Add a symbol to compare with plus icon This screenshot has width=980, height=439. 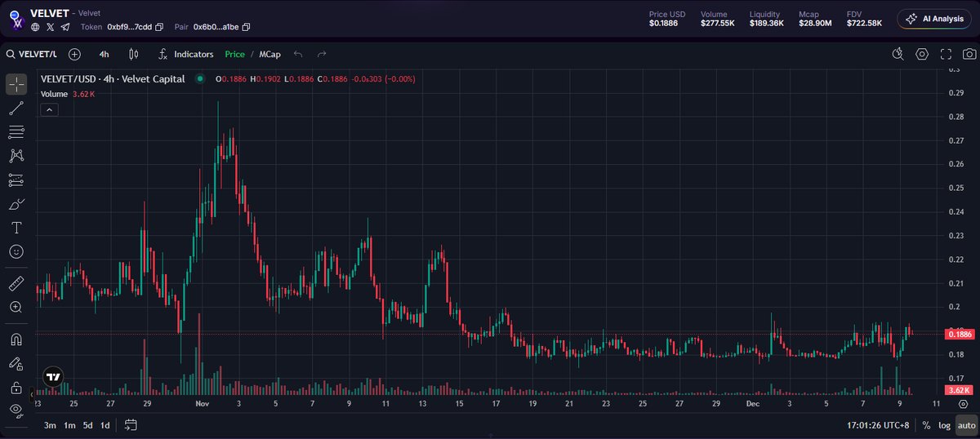(x=74, y=54)
